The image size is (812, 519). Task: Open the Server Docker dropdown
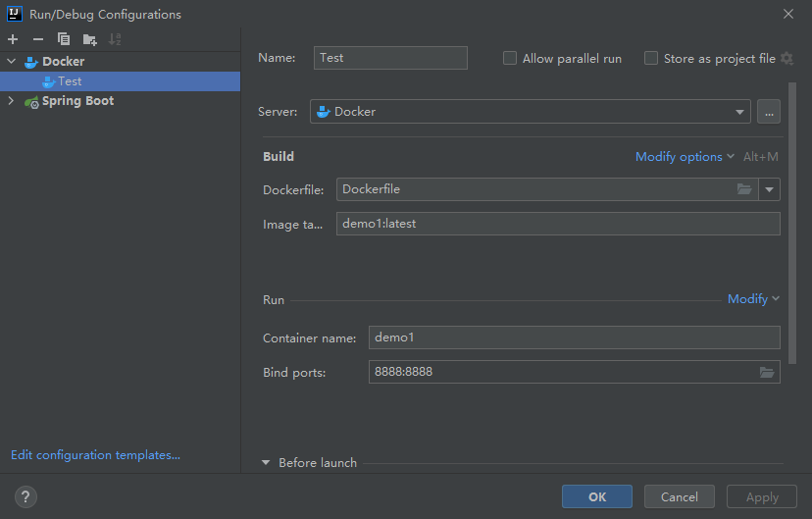[x=531, y=112]
